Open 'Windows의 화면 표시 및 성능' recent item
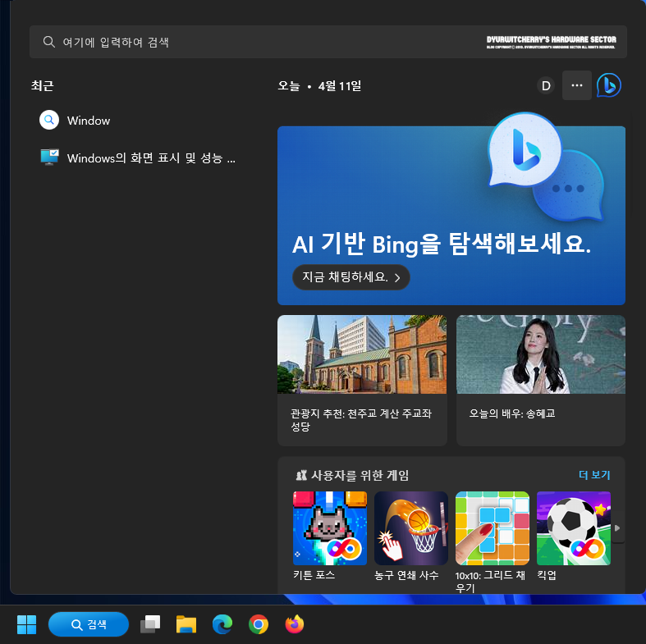This screenshot has width=646, height=644. (151, 158)
